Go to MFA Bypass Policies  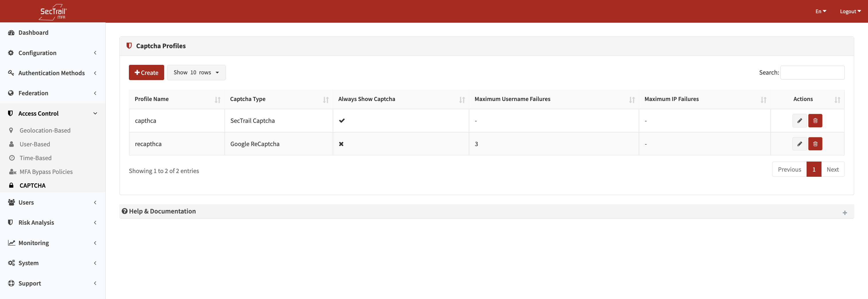(46, 172)
